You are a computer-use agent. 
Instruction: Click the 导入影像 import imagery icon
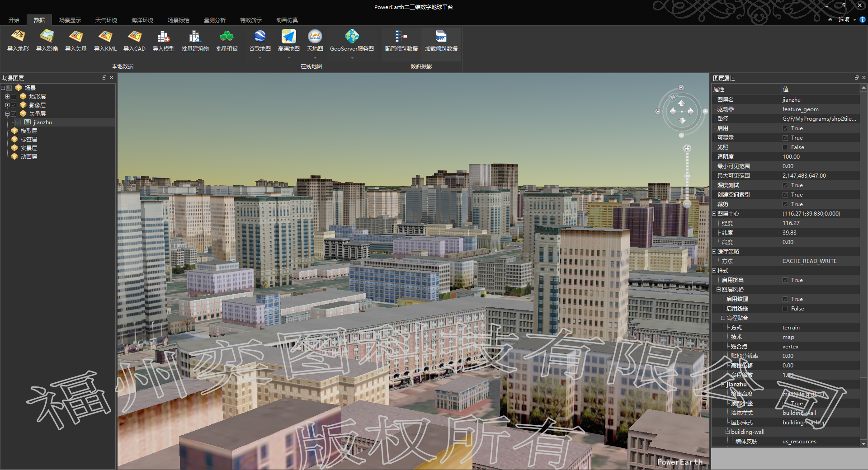47,36
